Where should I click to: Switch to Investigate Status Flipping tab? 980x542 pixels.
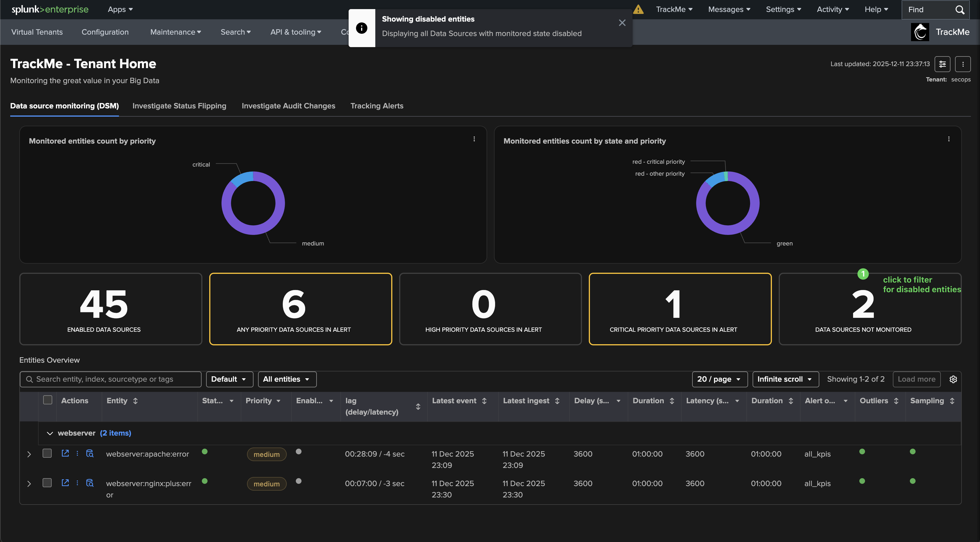tap(179, 106)
